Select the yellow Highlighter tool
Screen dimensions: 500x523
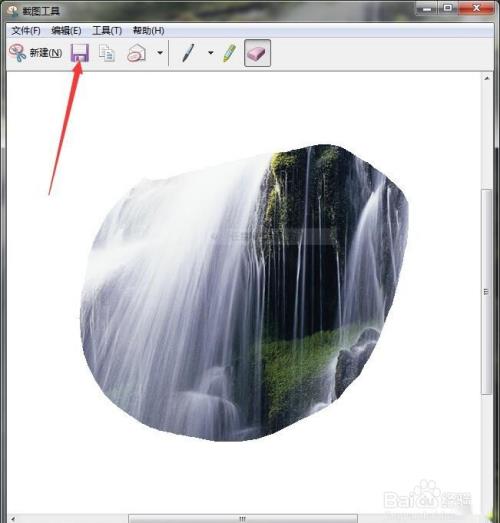pyautogui.click(x=229, y=53)
